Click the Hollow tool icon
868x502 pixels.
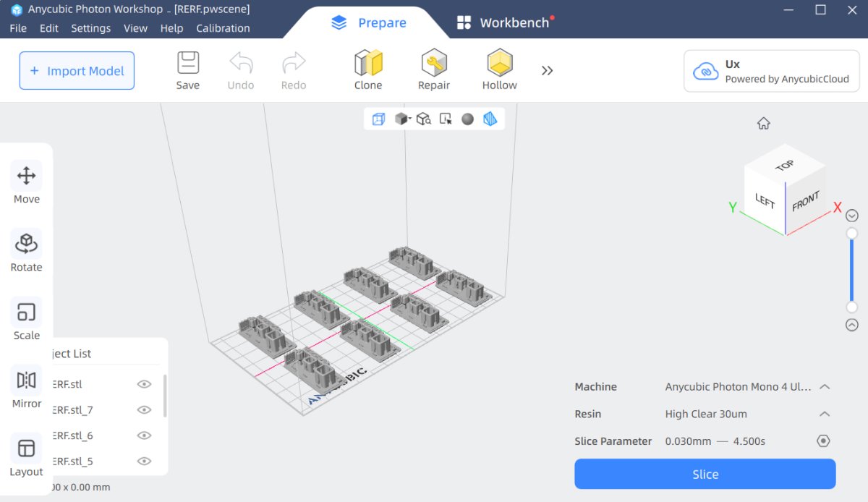[499, 63]
